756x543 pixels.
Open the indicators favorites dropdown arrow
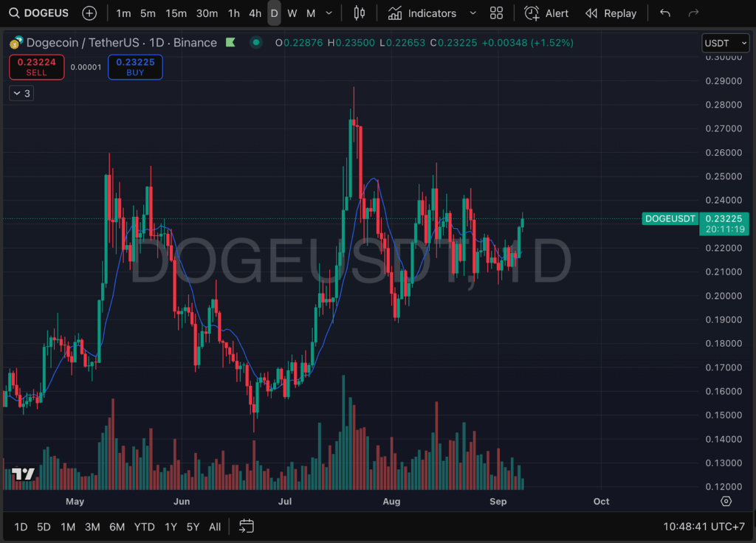[x=472, y=13]
